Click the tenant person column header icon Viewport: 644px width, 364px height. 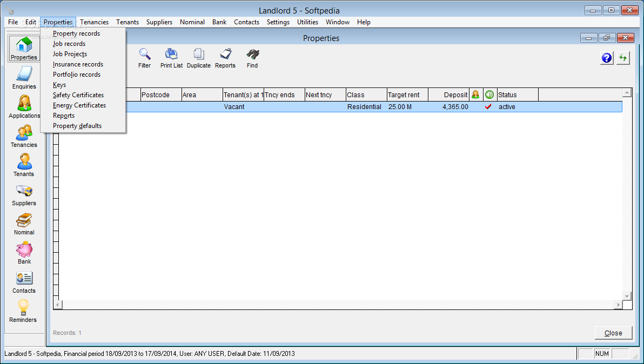(475, 95)
